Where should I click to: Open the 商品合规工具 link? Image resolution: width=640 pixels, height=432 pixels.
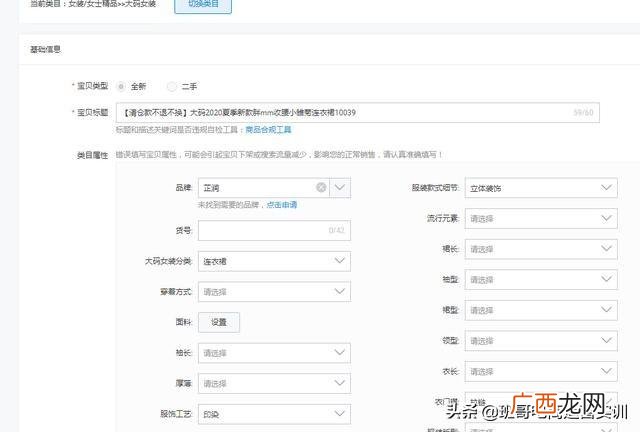tap(268, 130)
